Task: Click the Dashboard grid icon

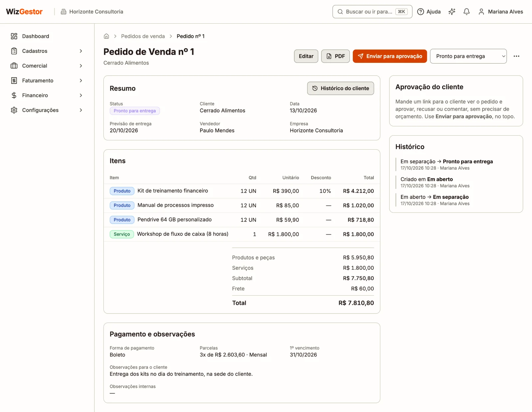Action: point(14,36)
